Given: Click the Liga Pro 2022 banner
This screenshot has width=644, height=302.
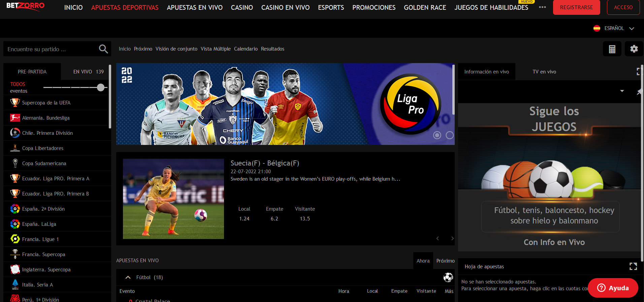Looking at the screenshot, I should (285, 104).
